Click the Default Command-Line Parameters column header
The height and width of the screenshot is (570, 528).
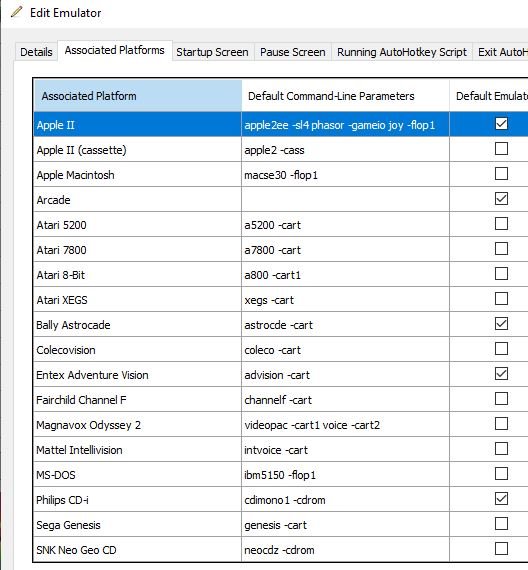click(345, 96)
